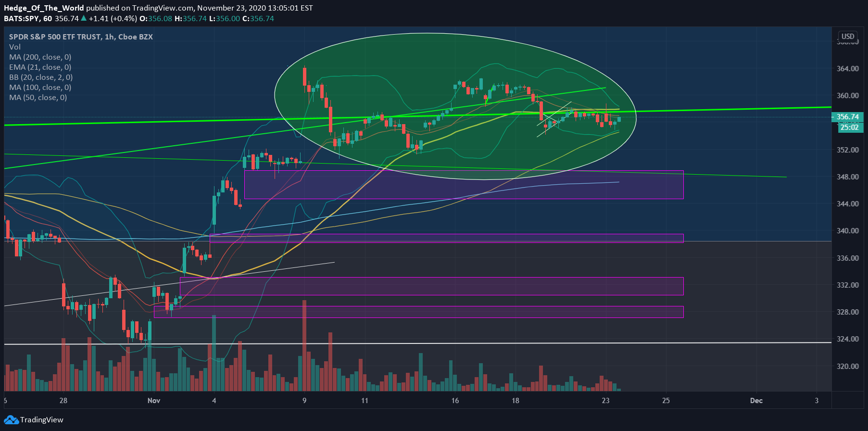Select the magenta zone near 340.00

click(446, 239)
